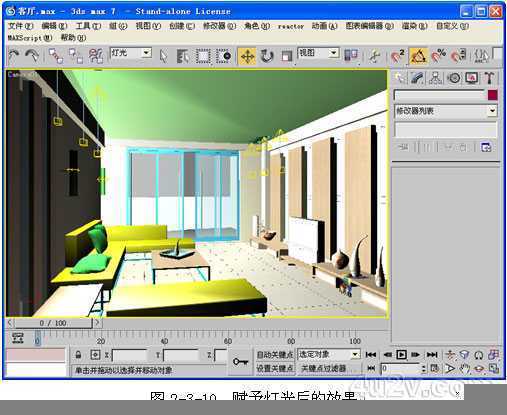Click the Use Pivot Point Center icon
This screenshot has width=507, height=415.
(351, 55)
